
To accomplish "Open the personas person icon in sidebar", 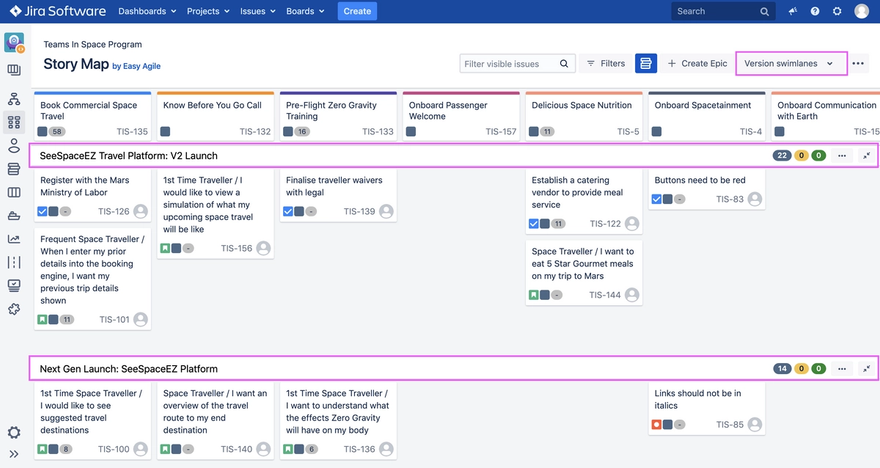I will [14, 146].
